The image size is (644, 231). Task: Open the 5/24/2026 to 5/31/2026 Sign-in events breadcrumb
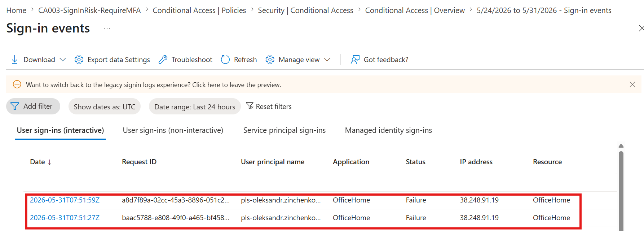click(x=544, y=10)
